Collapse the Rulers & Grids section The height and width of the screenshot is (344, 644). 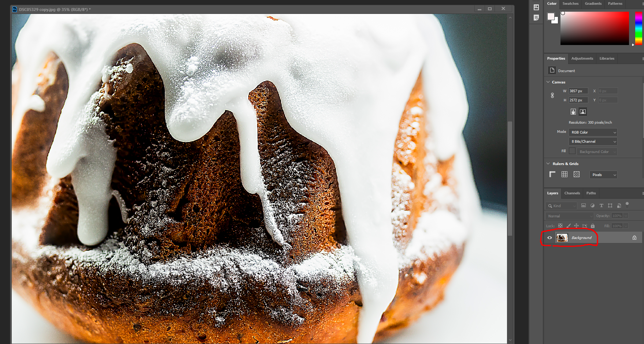tap(548, 164)
